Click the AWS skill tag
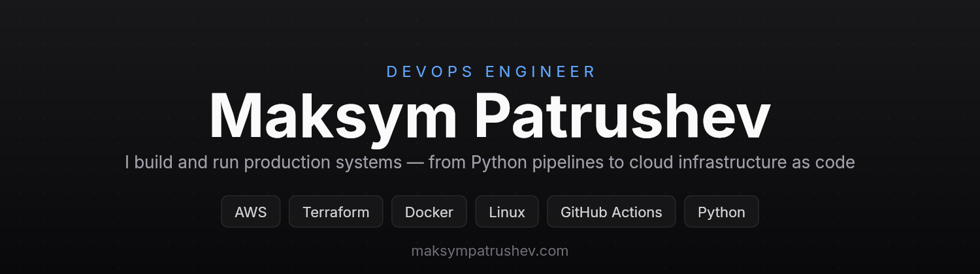Image resolution: width=980 pixels, height=274 pixels. coord(251,212)
